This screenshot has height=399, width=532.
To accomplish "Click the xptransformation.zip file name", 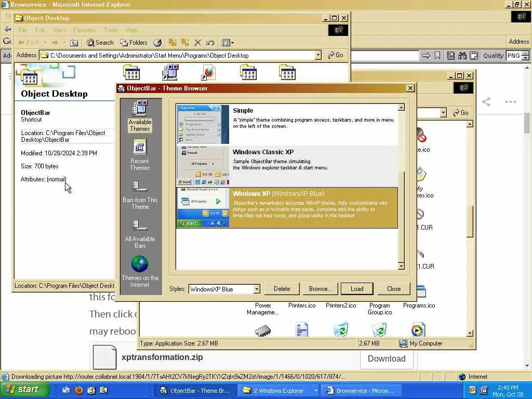I will point(162,357).
